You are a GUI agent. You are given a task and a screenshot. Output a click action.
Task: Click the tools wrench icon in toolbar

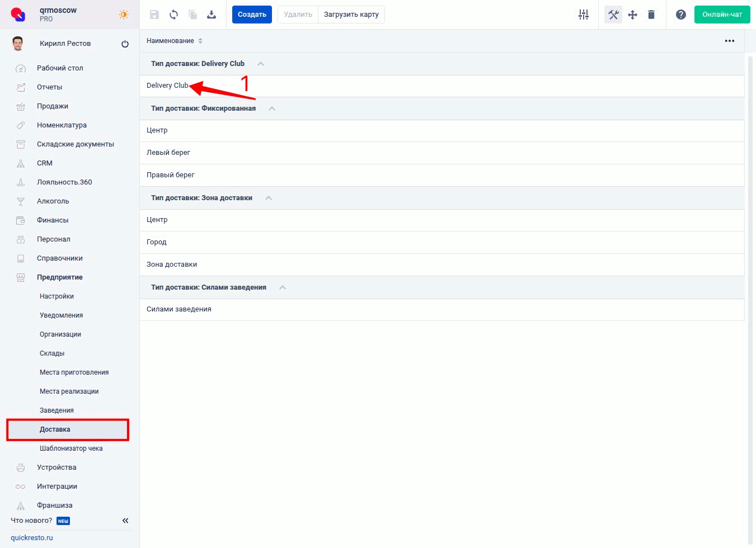613,15
